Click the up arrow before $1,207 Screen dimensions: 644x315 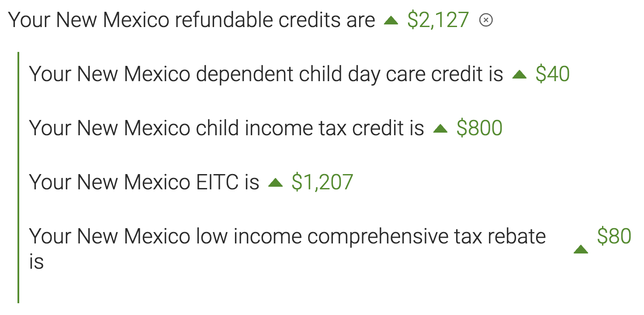point(276,183)
